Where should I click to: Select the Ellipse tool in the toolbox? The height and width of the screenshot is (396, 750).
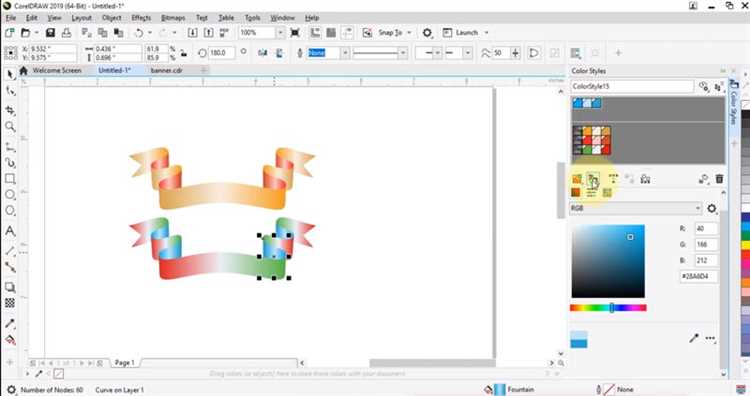10,195
